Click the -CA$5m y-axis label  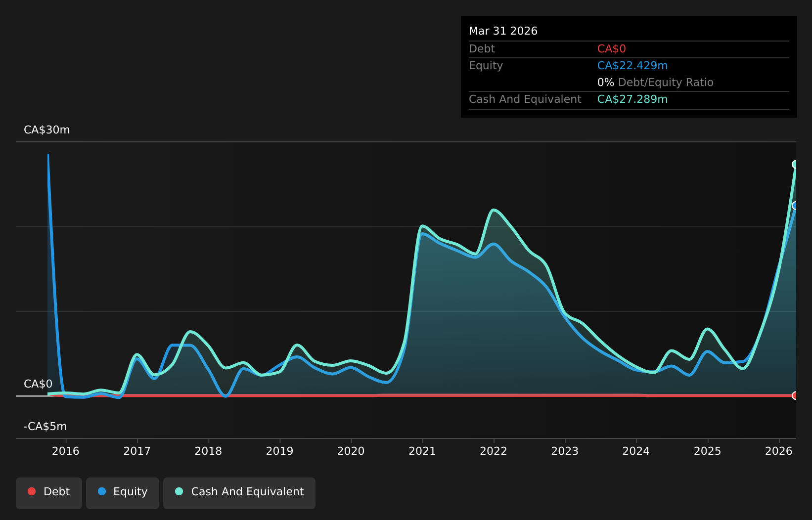click(x=45, y=427)
